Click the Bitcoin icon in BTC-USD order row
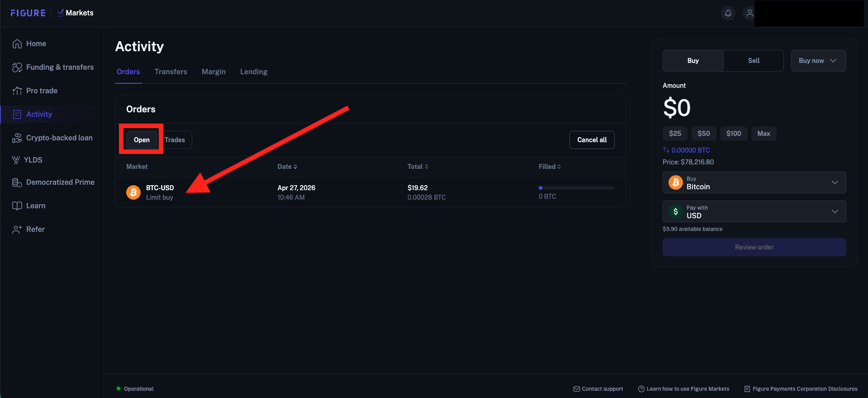868x398 pixels. coord(133,192)
